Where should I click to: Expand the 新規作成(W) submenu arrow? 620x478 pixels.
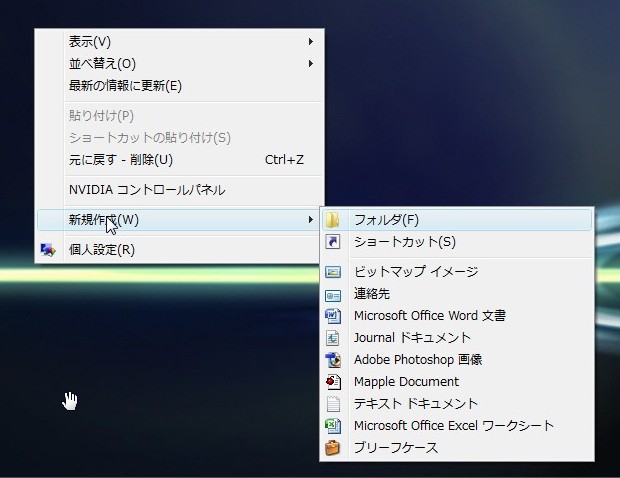tap(311, 220)
